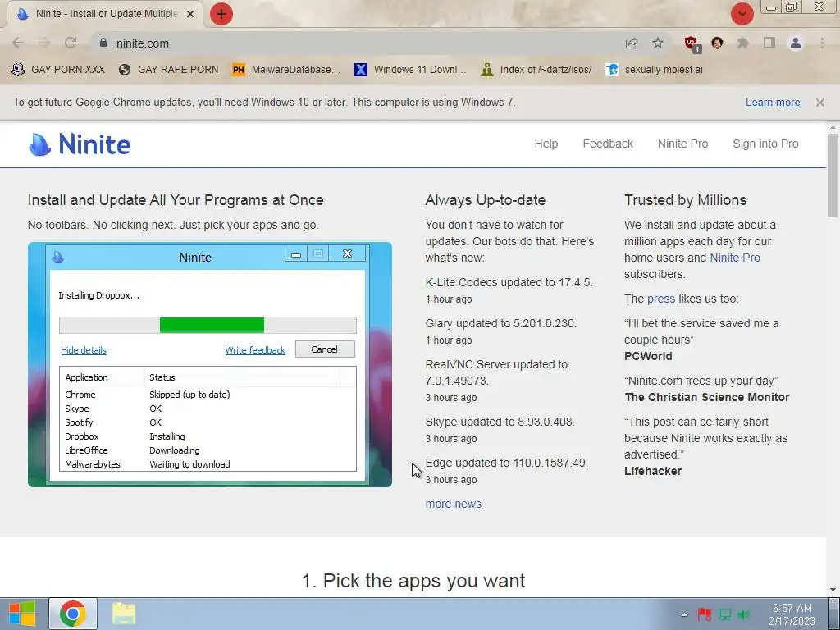The height and width of the screenshot is (630, 840).
Task: Click The Christian Science Monitor text
Action: point(707,397)
